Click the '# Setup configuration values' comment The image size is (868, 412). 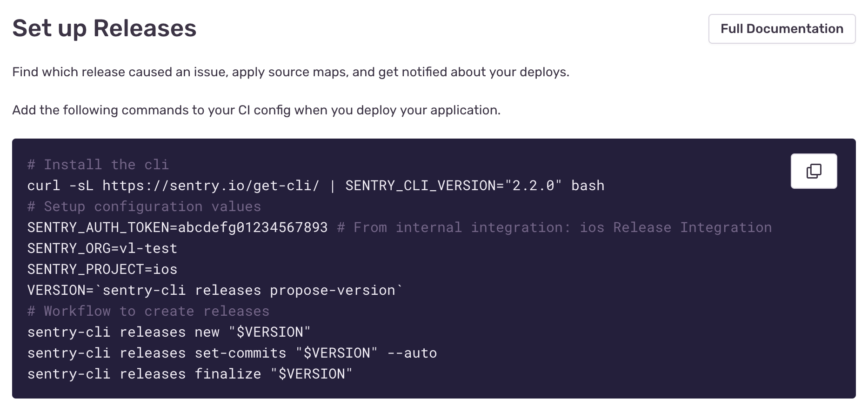[144, 206]
